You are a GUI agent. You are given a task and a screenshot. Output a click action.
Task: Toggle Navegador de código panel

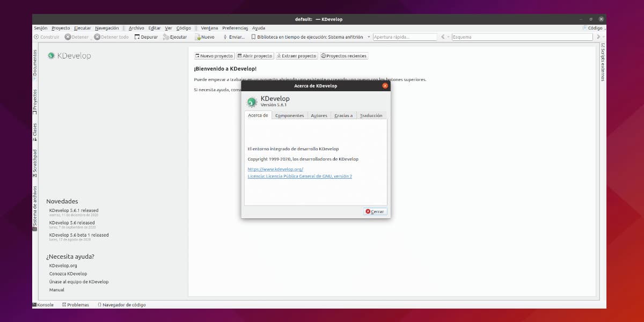[121, 305]
